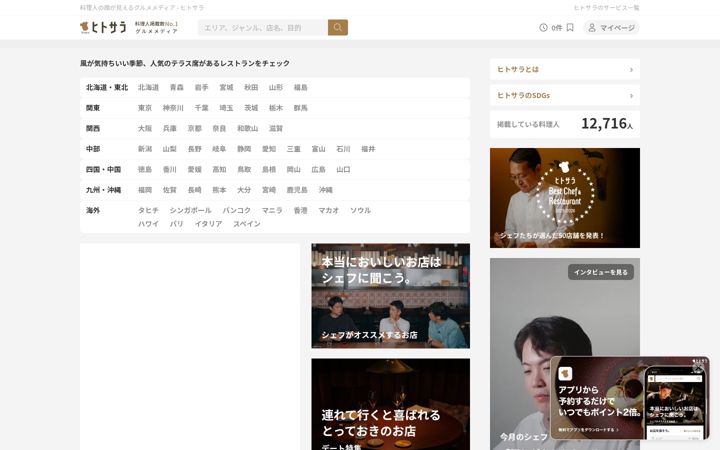The image size is (720, 450).
Task: Click the terrace seating headline text
Action: (185, 63)
